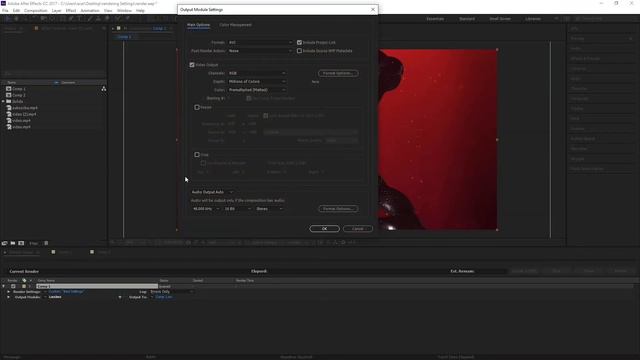Open the Effect menu

pyautogui.click(x=71, y=11)
